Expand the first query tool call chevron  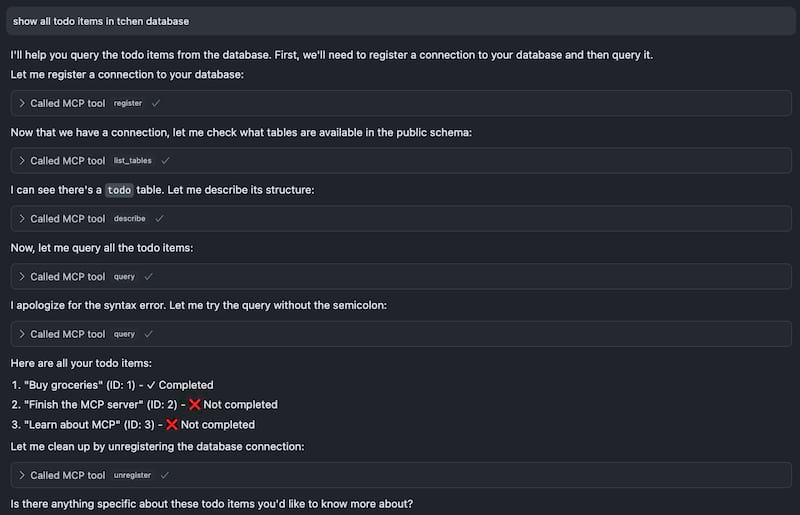pos(22,277)
